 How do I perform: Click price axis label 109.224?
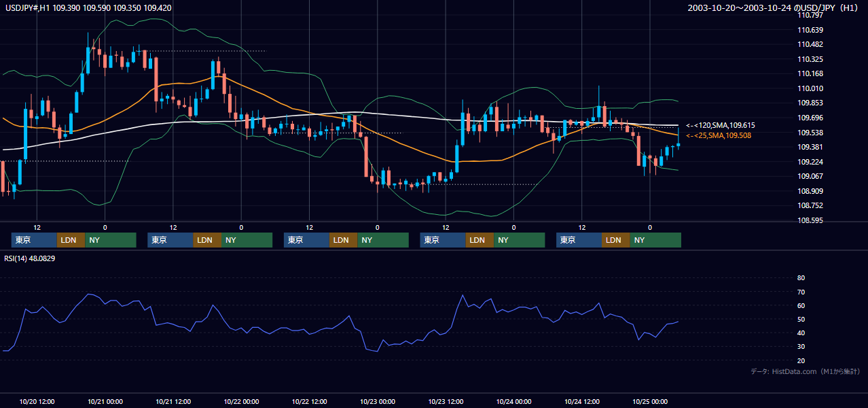[x=810, y=162]
